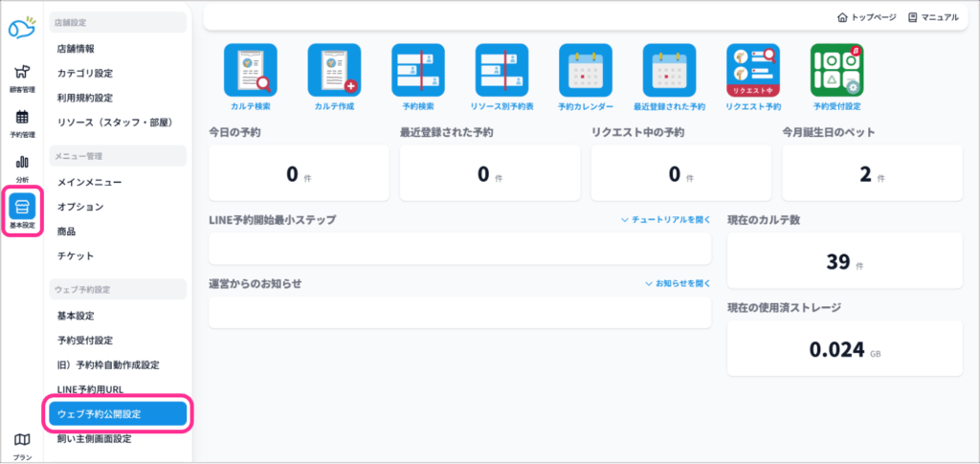Expand チュートリアルを開く section

(x=665, y=220)
